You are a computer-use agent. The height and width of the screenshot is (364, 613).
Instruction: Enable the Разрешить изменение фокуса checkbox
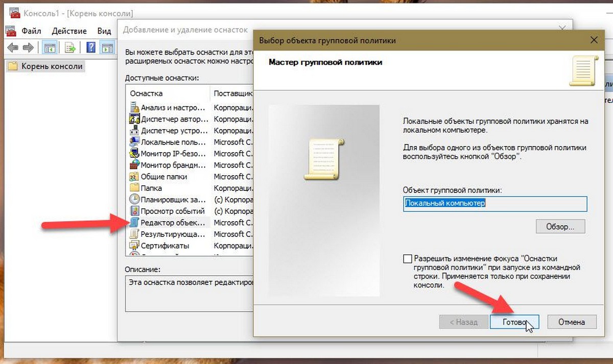(x=407, y=259)
